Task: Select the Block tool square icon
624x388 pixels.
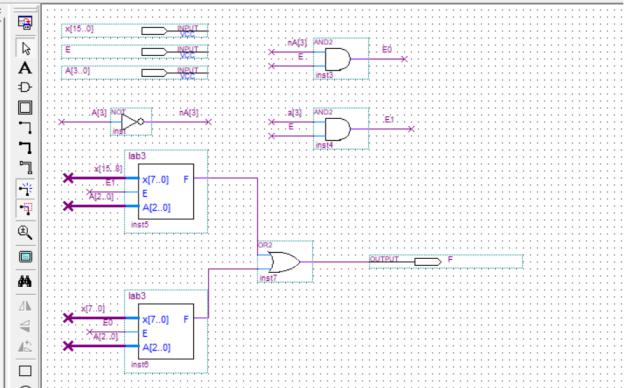Action: pyautogui.click(x=25, y=107)
